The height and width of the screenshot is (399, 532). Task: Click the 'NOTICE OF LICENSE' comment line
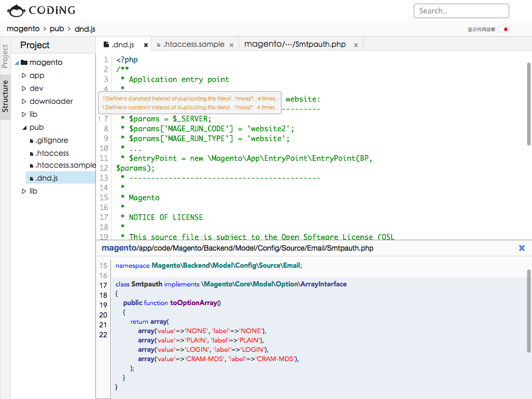coord(165,217)
